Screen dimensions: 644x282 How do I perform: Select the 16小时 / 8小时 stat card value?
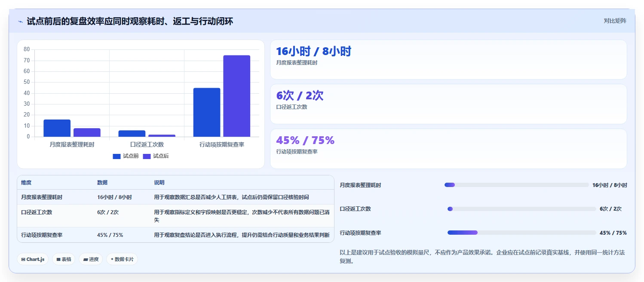313,52
